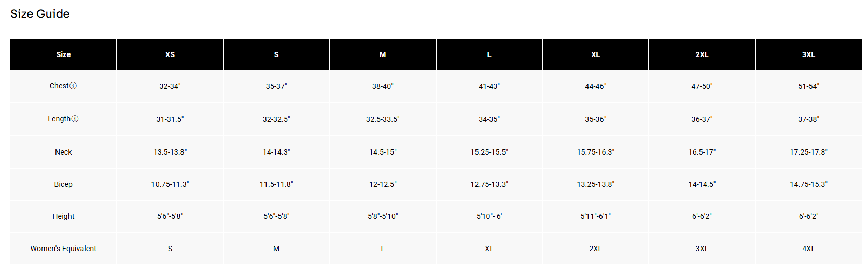Select the 16.5-17" neck value
This screenshot has height=276, width=868.
(702, 152)
